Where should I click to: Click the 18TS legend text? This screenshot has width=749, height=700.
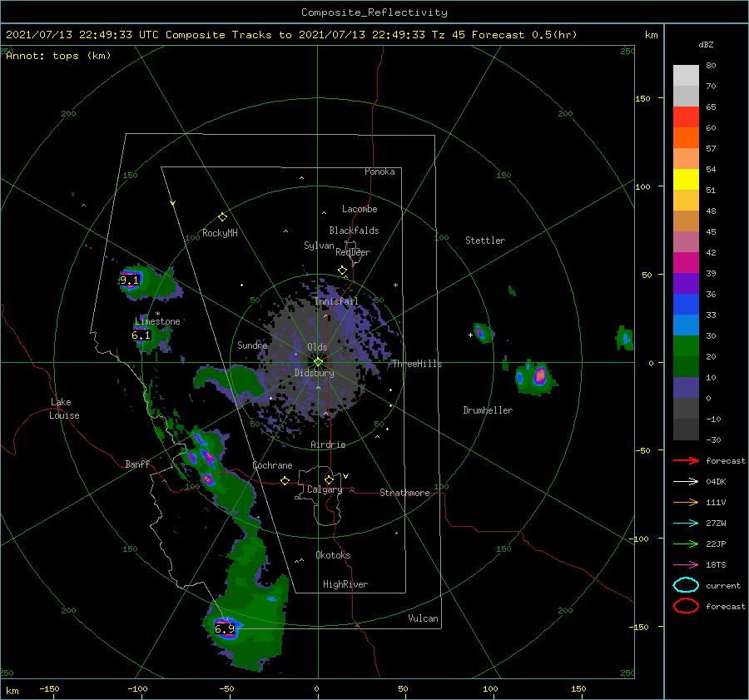point(716,565)
